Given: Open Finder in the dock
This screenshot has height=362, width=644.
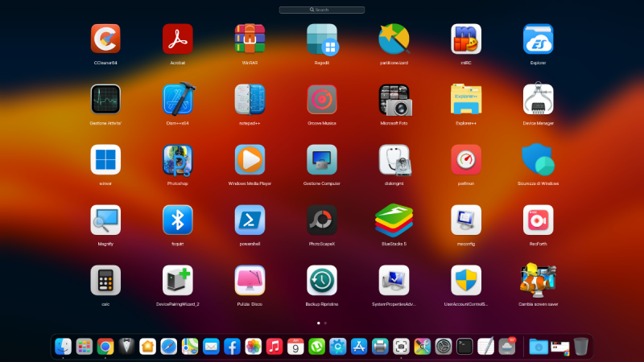Looking at the screenshot, I should tap(64, 347).
